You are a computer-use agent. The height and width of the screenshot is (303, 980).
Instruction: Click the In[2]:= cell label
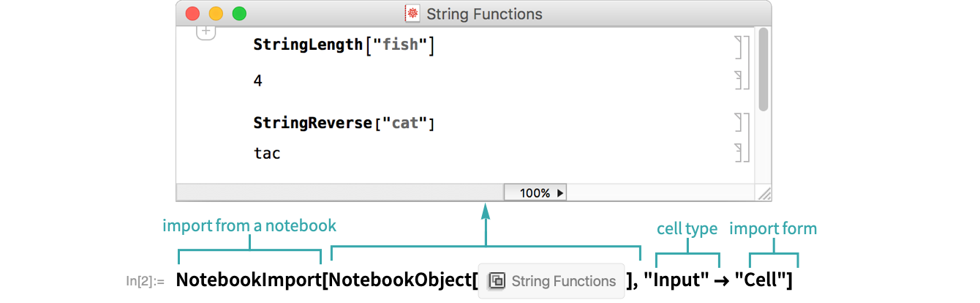[x=145, y=282]
